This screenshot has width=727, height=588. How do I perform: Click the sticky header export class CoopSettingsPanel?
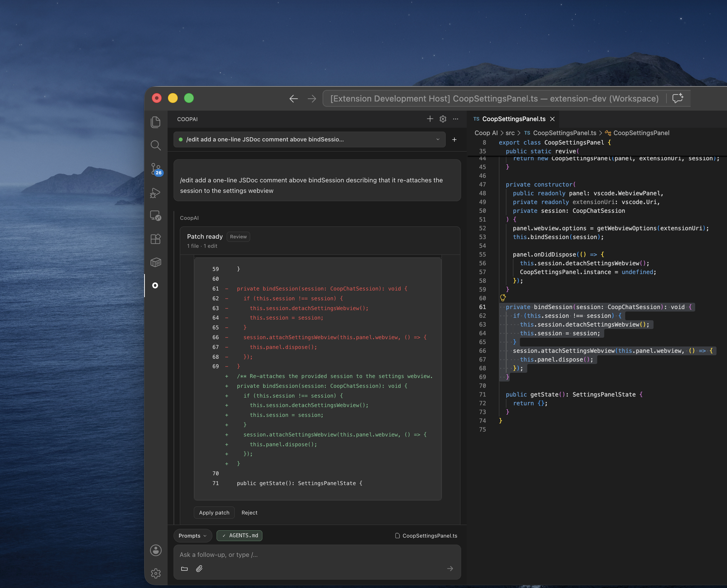coord(555,142)
